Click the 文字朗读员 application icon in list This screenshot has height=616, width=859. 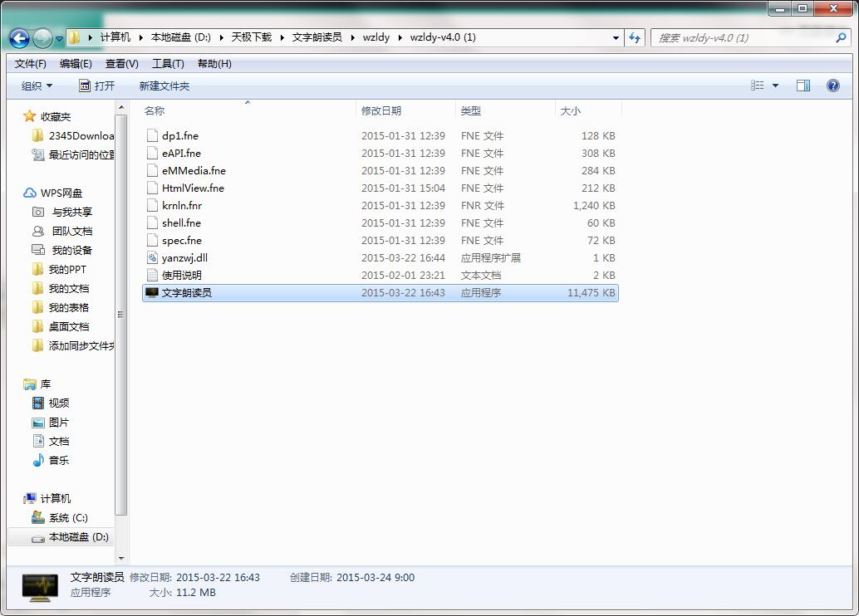tap(152, 292)
